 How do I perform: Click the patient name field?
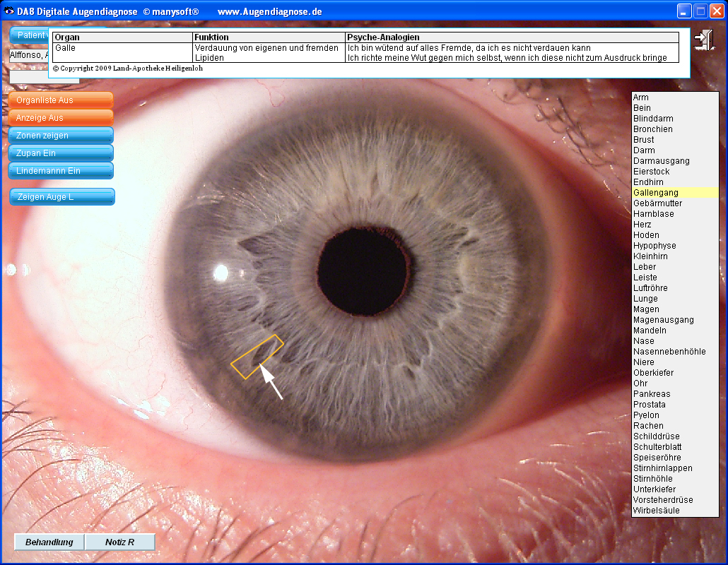pos(28,55)
